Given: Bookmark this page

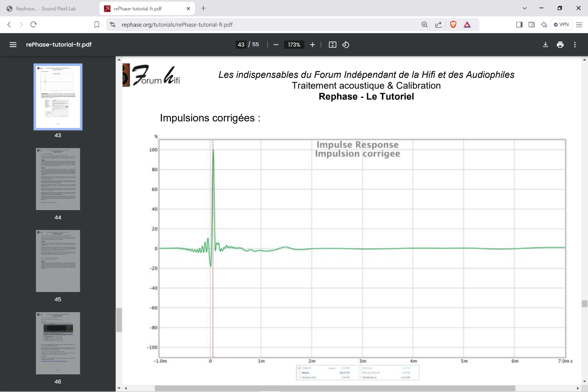Looking at the screenshot, I should 97,25.
